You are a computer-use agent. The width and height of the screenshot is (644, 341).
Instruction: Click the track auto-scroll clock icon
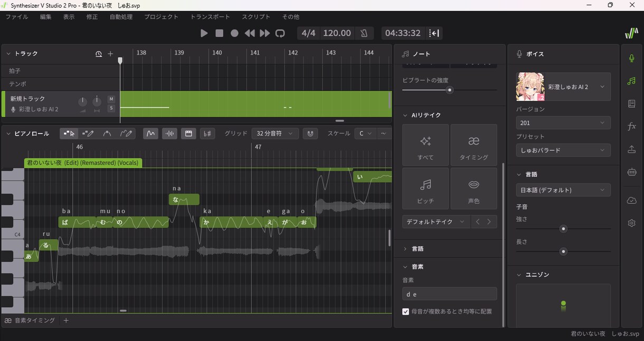coord(99,54)
